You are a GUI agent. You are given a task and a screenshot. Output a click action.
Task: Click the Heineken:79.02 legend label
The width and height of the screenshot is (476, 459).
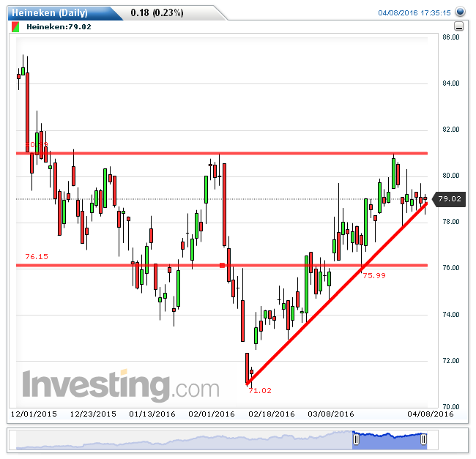59,26
